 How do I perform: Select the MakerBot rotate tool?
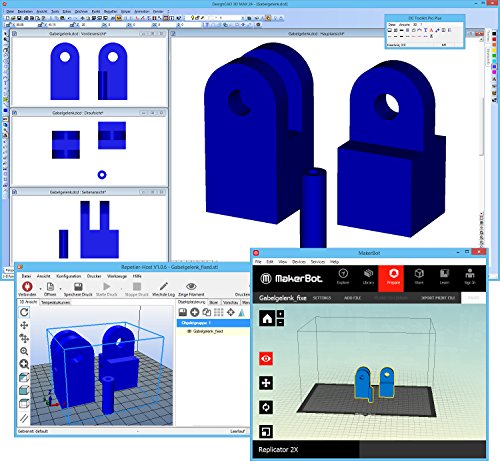266,407
